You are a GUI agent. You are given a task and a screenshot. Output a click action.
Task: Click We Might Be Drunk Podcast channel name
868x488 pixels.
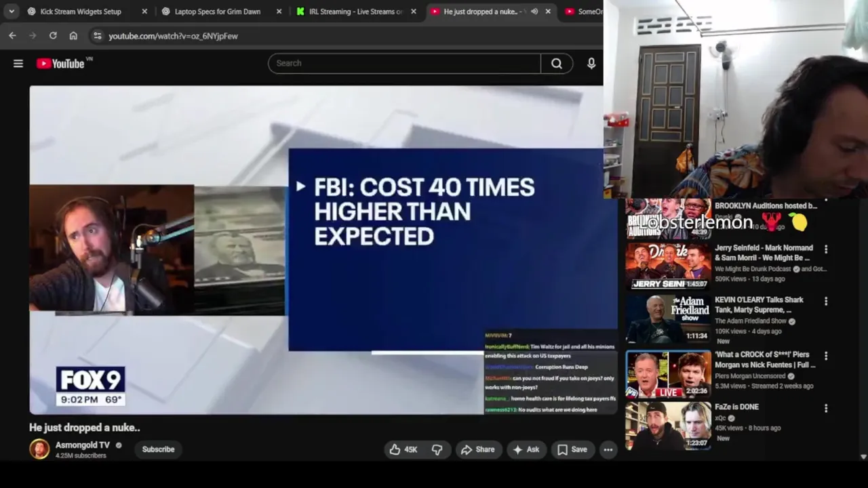(753, 269)
